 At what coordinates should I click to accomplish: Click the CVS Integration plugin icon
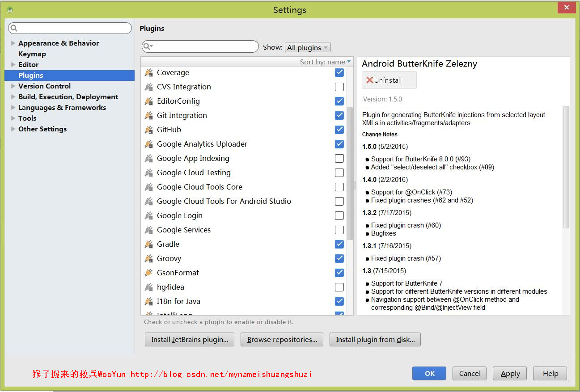pyautogui.click(x=149, y=87)
